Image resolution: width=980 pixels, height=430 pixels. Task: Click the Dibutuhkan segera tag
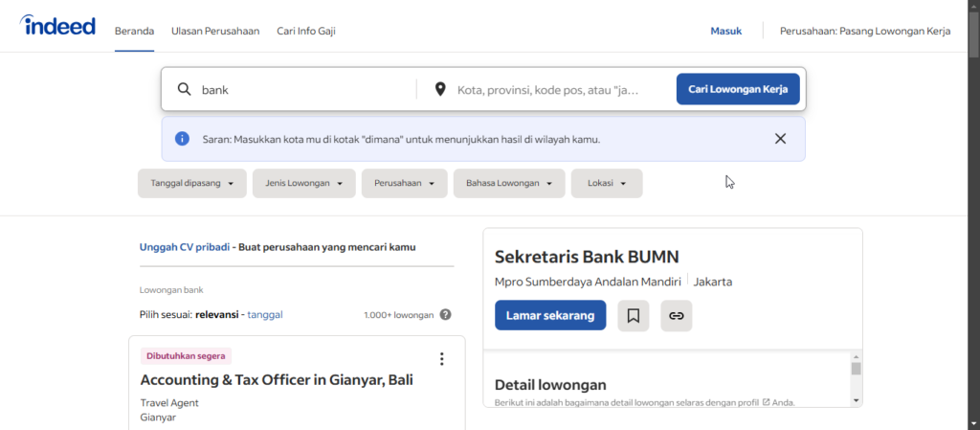[186, 356]
